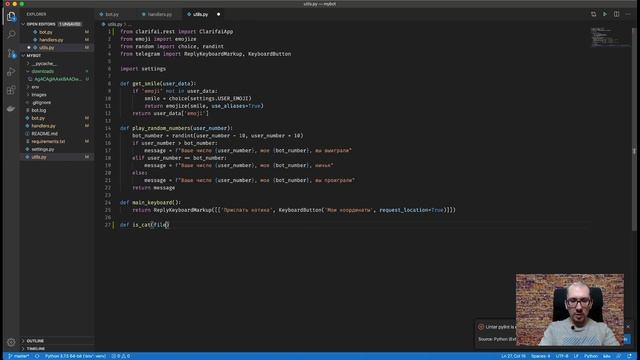Select the Python interpreter in status bar

75,356
